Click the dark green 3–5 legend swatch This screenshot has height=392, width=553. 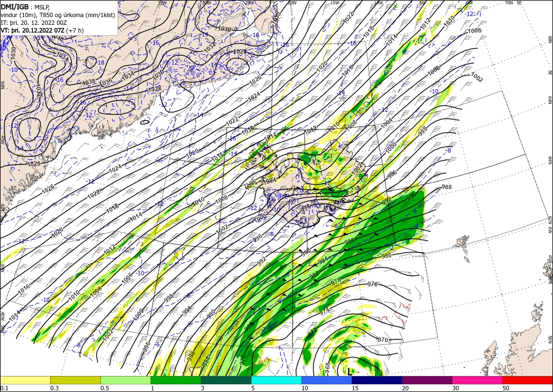226,380
